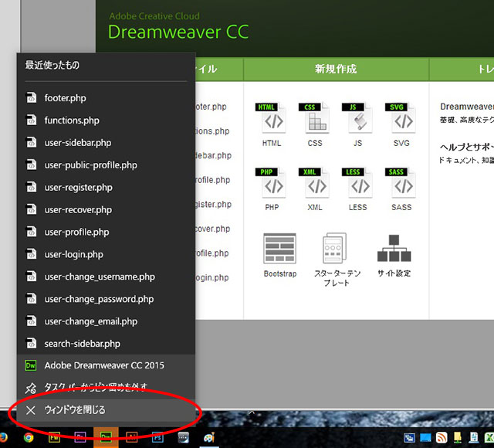The width and height of the screenshot is (494, 448).
Task: Click the purple Adobe taskbar icon
Action: coord(80,438)
